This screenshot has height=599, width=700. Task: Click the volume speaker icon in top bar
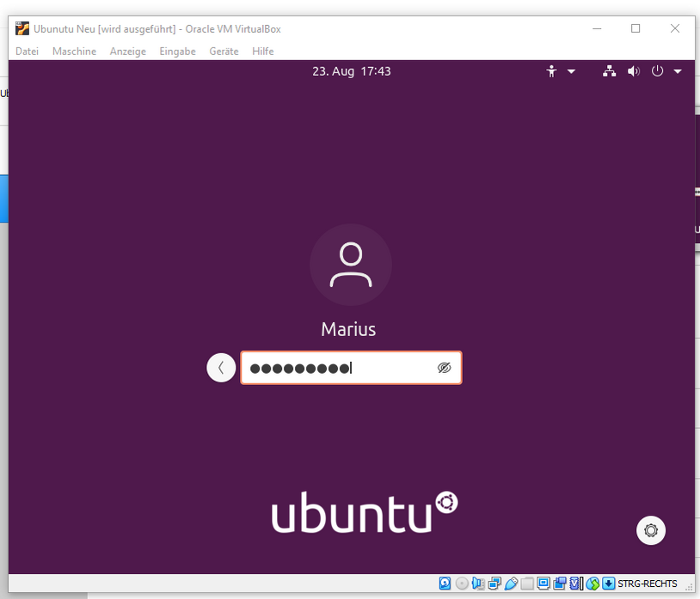(634, 71)
